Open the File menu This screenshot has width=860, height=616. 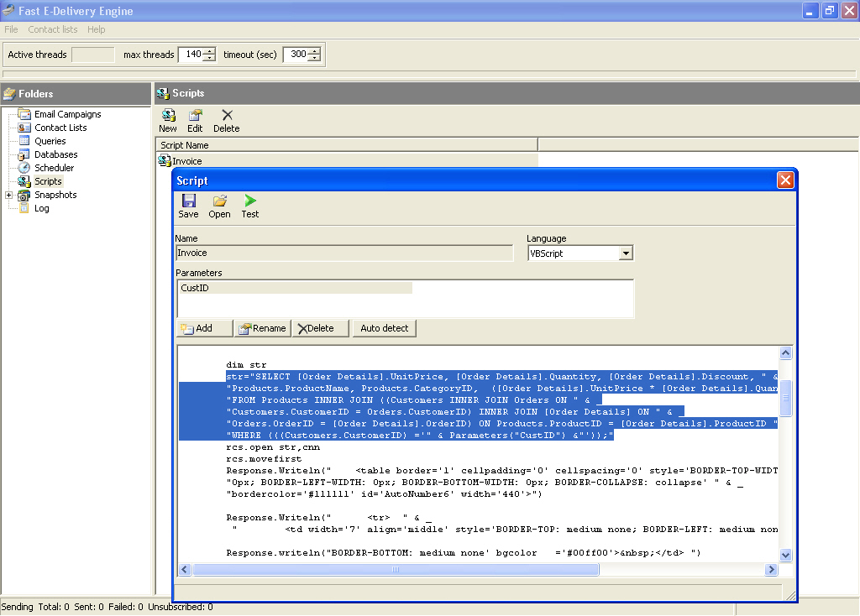(x=11, y=29)
